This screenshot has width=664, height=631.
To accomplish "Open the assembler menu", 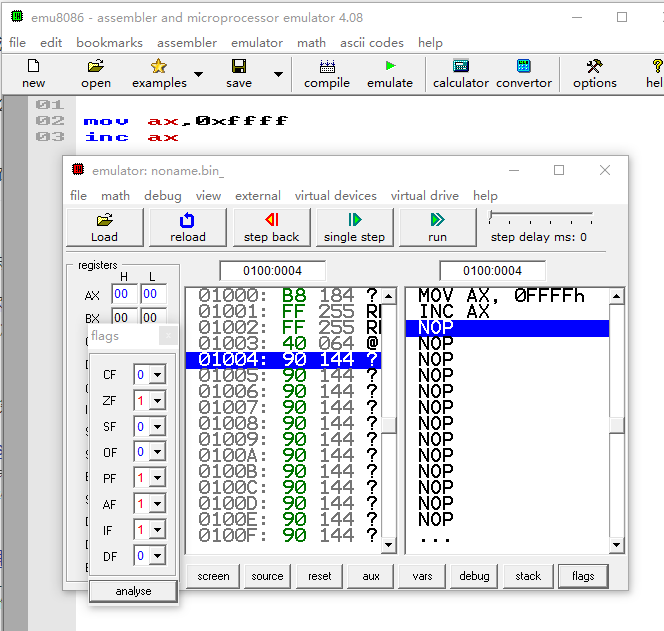I will click(x=187, y=43).
